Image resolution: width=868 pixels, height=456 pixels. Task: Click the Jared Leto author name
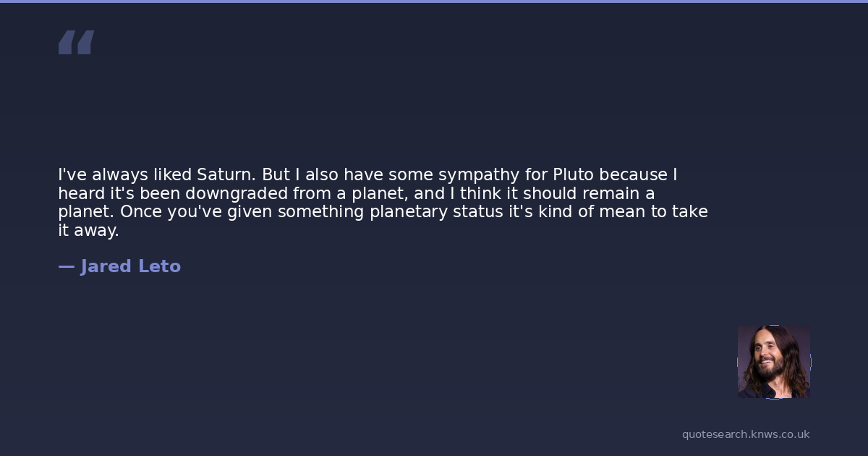(x=130, y=266)
